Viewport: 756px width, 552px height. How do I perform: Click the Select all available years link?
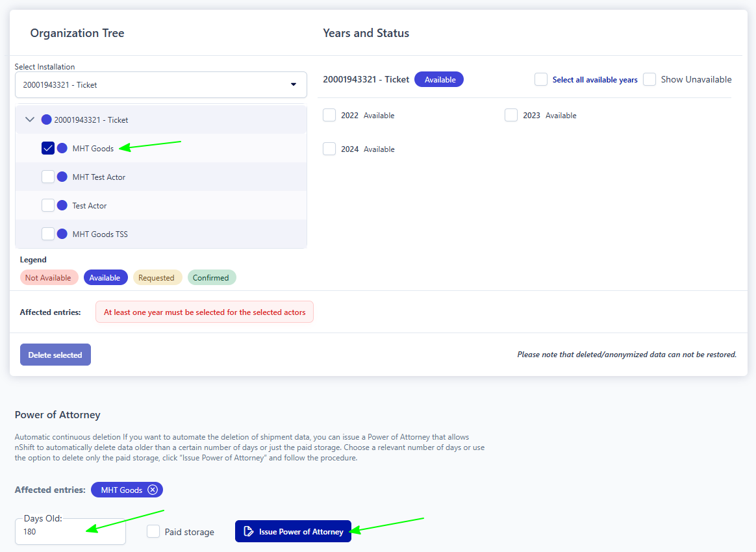594,80
